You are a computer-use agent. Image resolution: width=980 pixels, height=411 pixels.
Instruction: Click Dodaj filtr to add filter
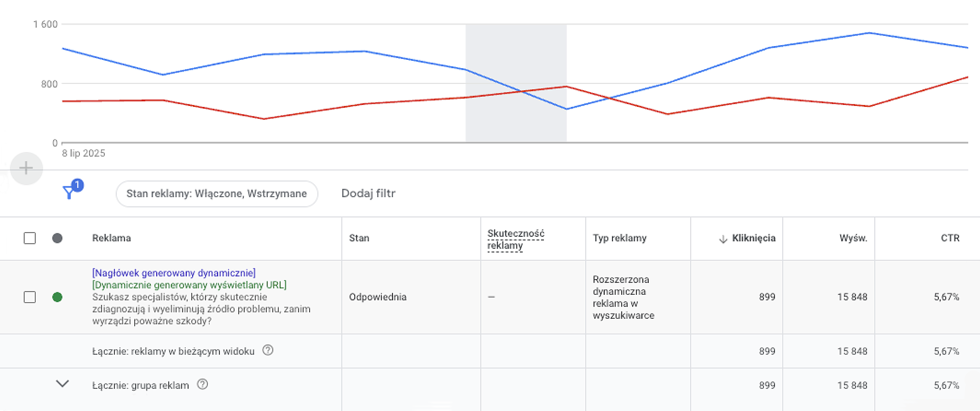click(x=368, y=193)
